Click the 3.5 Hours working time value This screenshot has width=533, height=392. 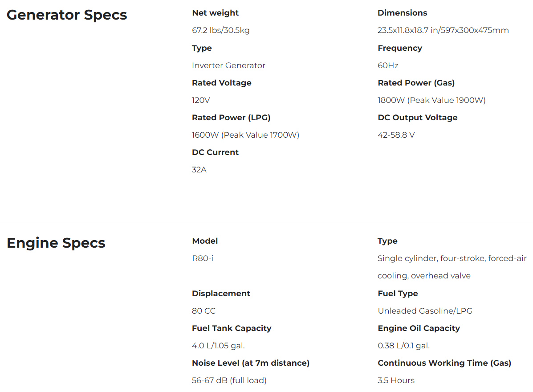tap(396, 380)
